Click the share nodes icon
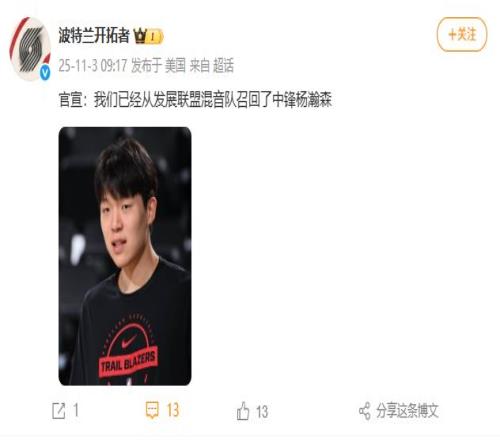500x440 pixels. coord(365,411)
